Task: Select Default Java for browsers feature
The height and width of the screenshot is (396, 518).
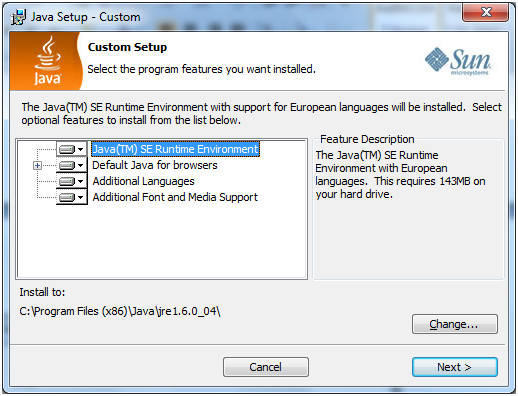Action: (x=155, y=165)
